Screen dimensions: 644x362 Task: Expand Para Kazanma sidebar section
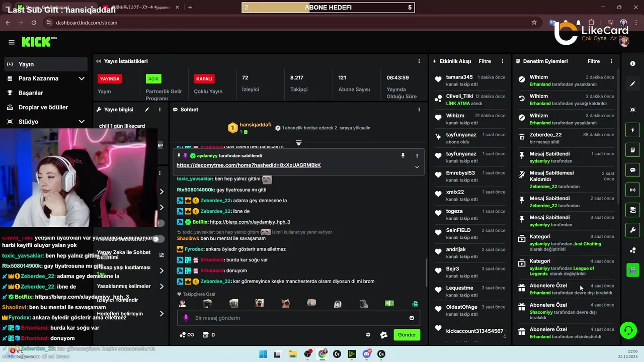tap(82, 78)
